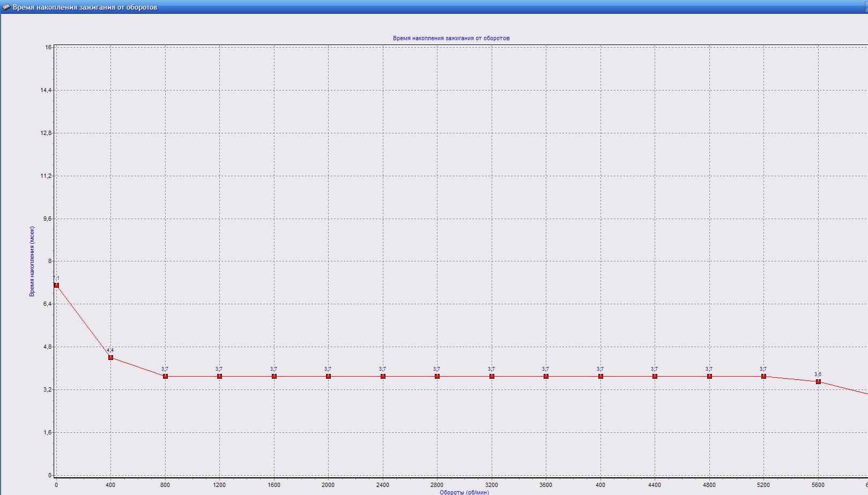Select the red marker at 2400 RPM

tap(383, 377)
